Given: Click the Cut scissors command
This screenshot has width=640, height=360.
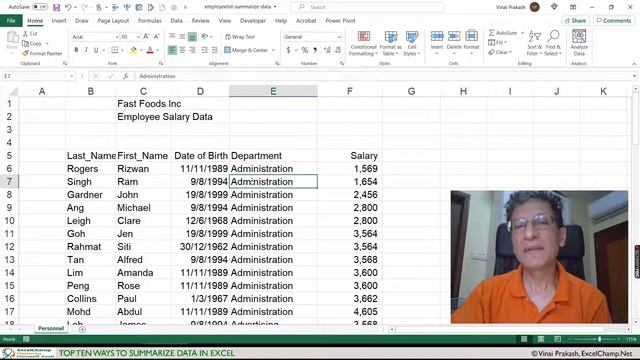Looking at the screenshot, I should click(x=30, y=33).
